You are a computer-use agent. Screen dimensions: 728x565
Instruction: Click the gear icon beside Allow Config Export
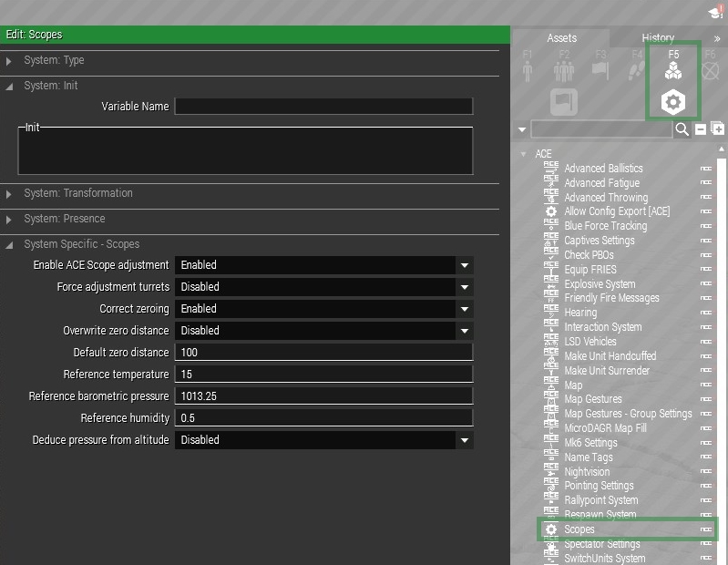click(x=551, y=211)
